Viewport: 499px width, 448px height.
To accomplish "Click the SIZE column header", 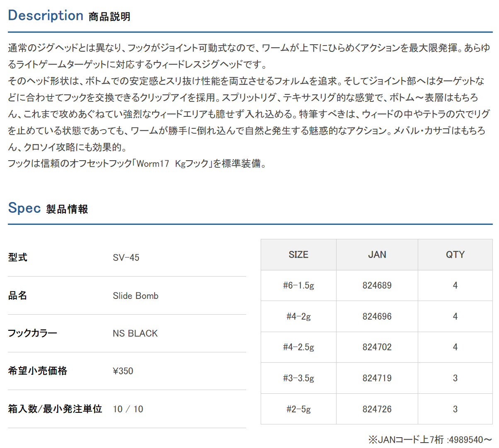I will [x=298, y=255].
